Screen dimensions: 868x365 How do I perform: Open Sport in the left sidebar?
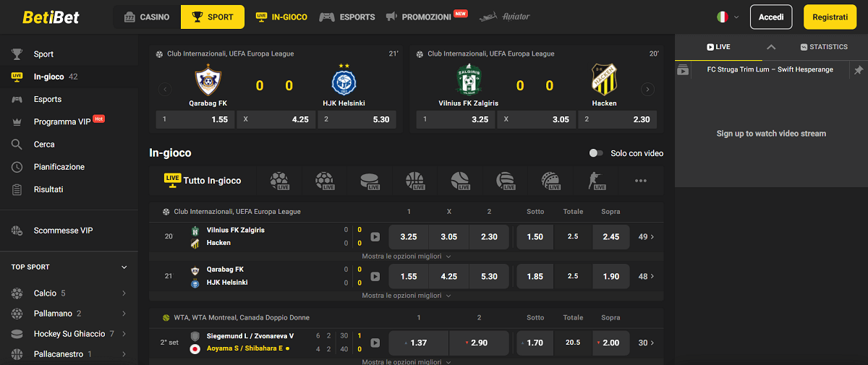coord(69,54)
